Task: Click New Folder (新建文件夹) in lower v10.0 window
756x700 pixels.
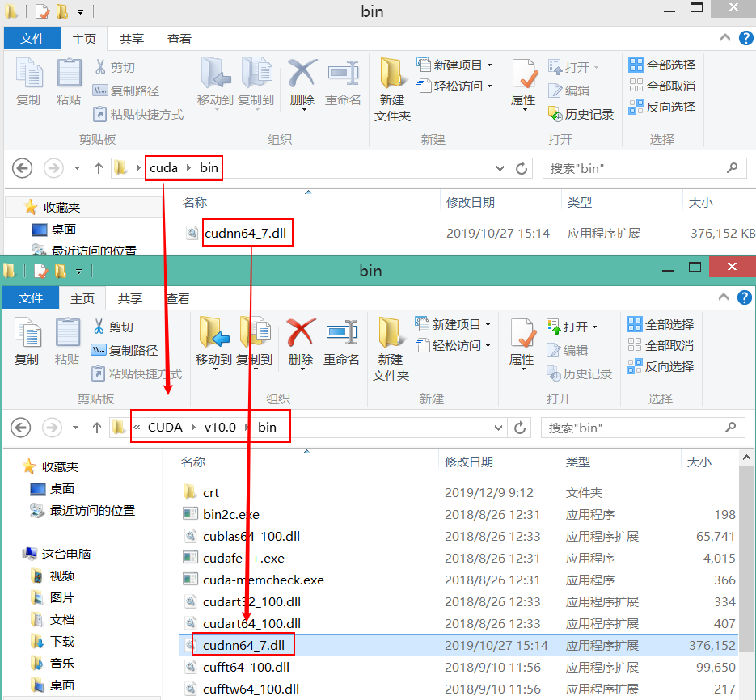Action: (391, 344)
